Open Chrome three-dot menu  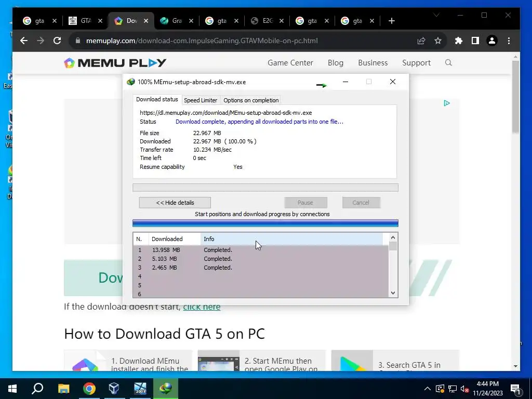pyautogui.click(x=509, y=41)
